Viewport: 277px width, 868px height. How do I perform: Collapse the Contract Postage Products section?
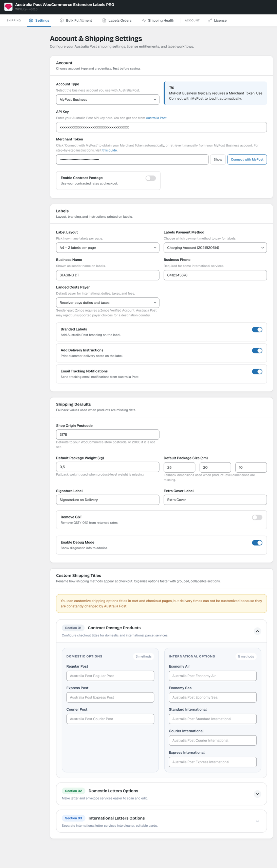click(257, 631)
